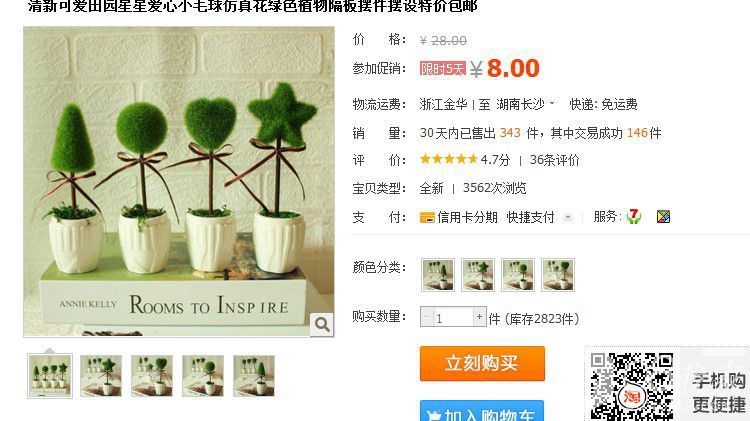Click the credit card installment icon
The width and height of the screenshot is (750, 421).
pos(427,218)
